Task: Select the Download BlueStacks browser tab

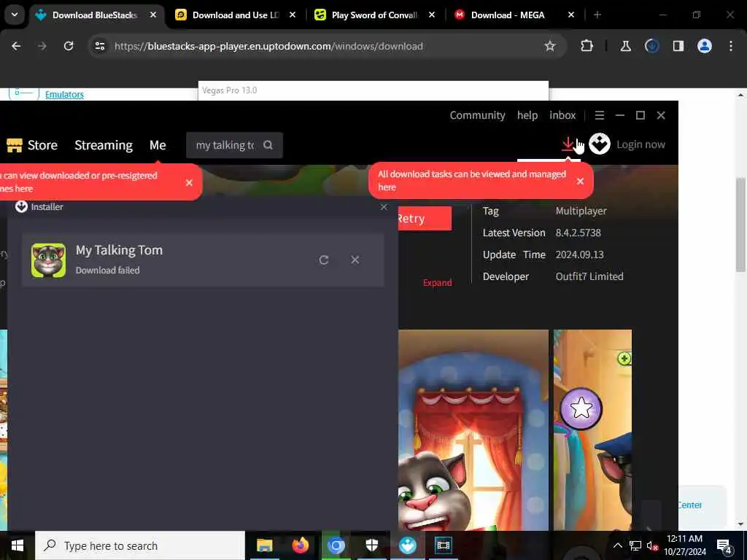Action: click(94, 15)
